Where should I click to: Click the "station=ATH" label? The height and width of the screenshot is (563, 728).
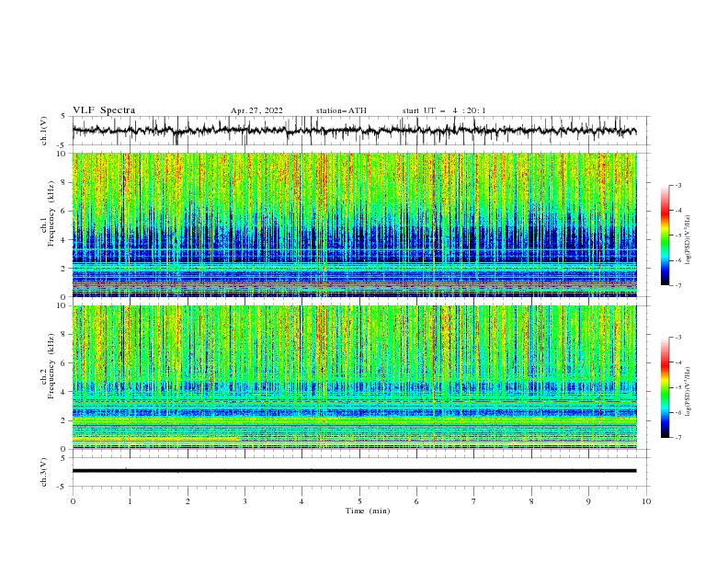tap(341, 110)
